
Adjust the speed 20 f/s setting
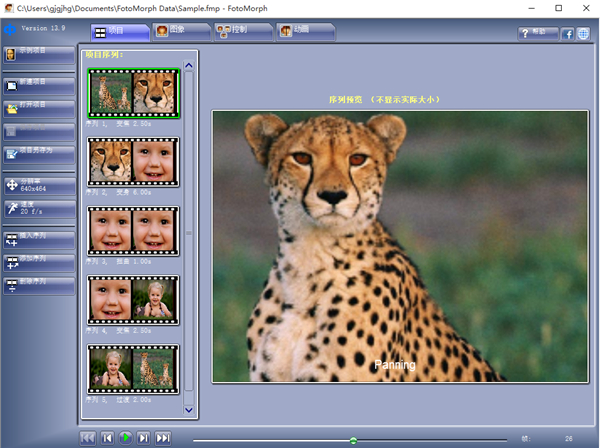point(38,208)
